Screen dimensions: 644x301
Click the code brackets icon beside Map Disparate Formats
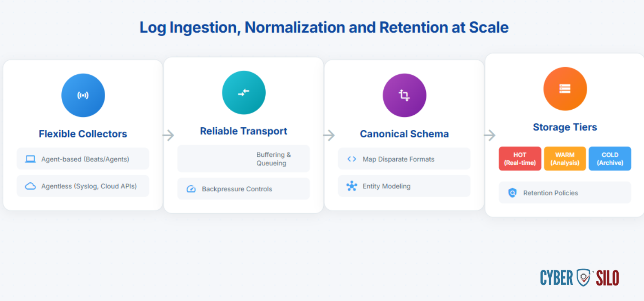352,159
